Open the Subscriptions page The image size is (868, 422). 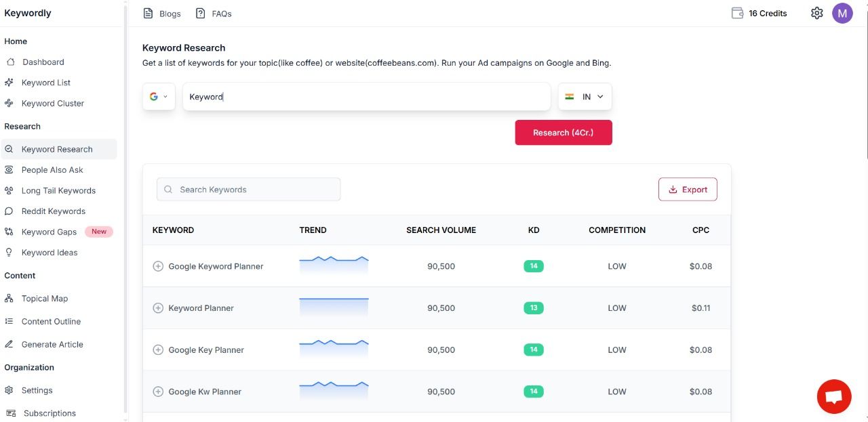click(x=50, y=413)
